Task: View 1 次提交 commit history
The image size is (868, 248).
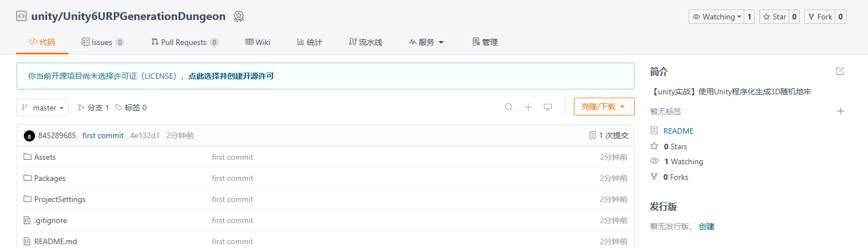Action: click(x=609, y=135)
